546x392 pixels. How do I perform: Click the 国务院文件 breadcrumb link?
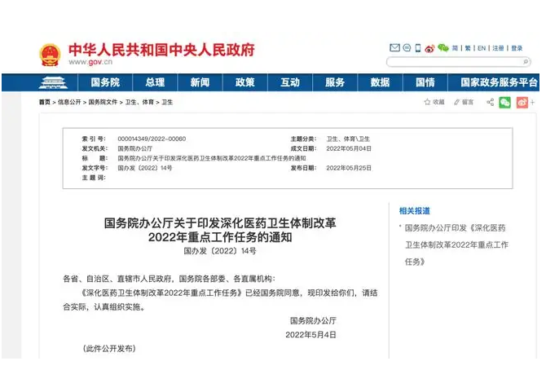click(x=103, y=102)
